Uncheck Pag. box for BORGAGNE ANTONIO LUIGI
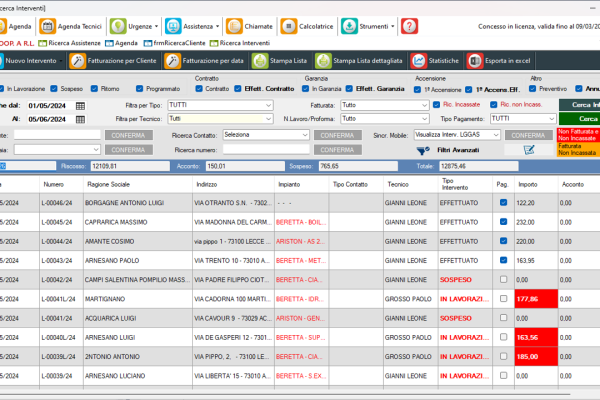Screen dimensions: 600x400 pyautogui.click(x=504, y=202)
